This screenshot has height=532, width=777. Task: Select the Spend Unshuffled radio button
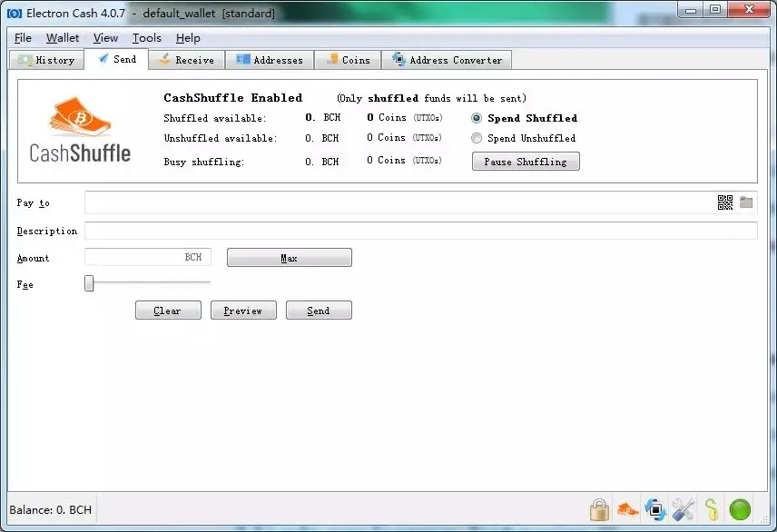tap(477, 138)
